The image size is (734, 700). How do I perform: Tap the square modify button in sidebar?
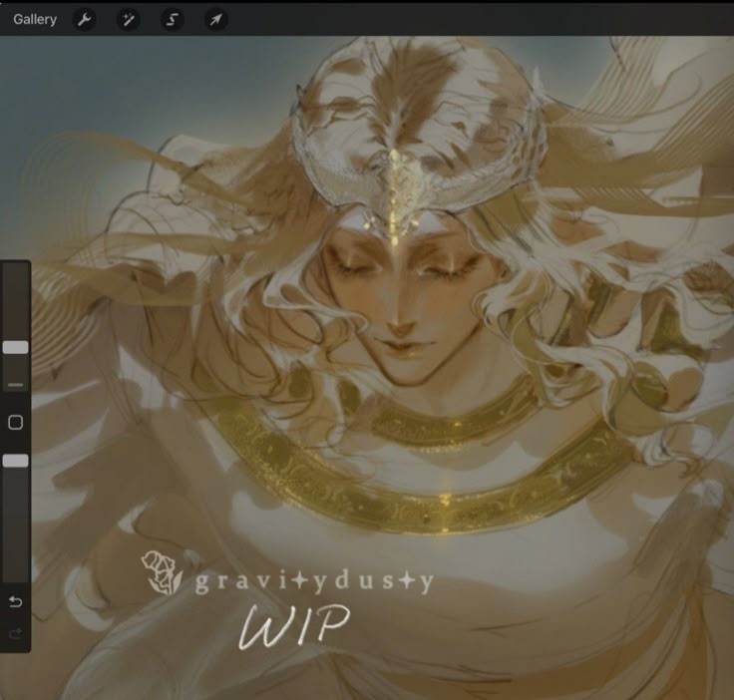point(15,422)
